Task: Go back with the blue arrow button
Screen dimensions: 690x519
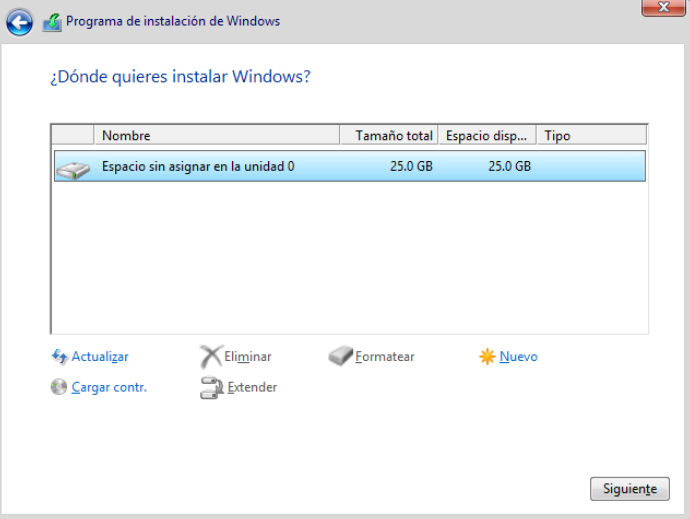Action: click(x=19, y=22)
